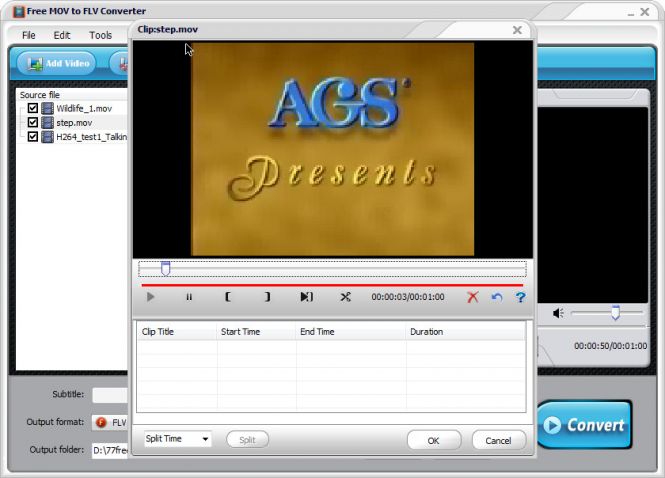Screen dimensions: 665x478
Task: Click the clip timeline seek handle
Action: point(166,268)
